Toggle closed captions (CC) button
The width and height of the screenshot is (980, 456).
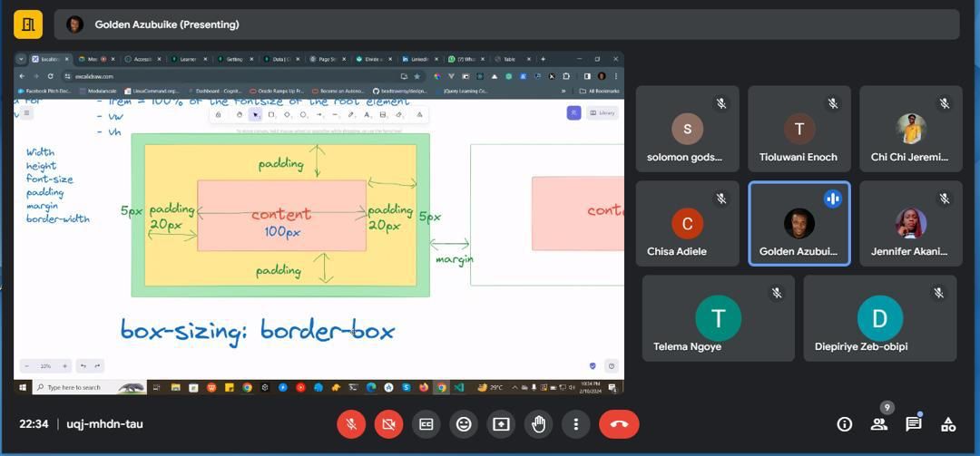(426, 424)
